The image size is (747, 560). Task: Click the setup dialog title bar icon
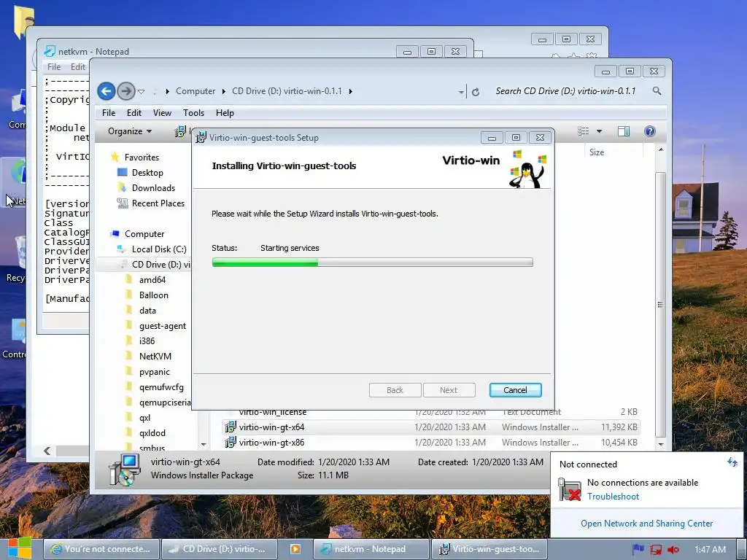201,138
